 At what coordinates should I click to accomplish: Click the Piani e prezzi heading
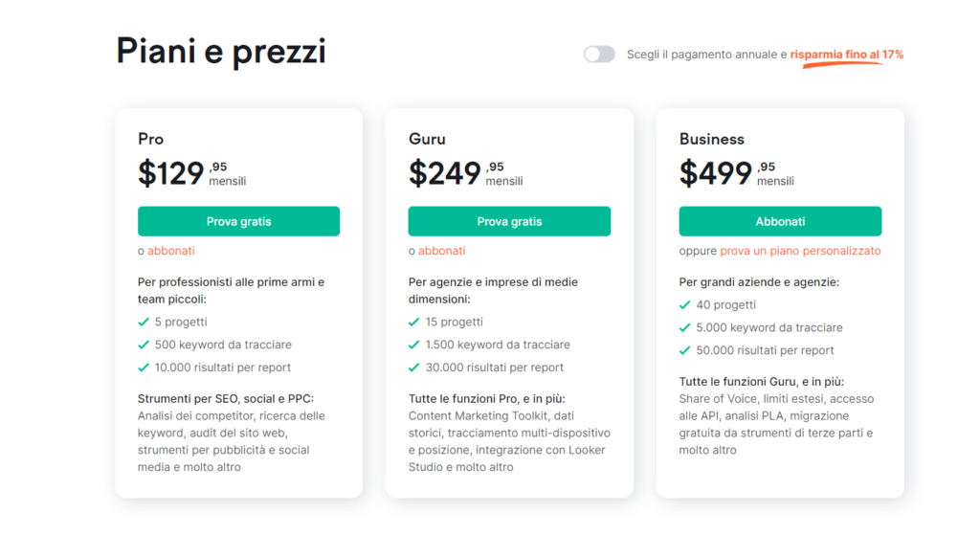(221, 52)
